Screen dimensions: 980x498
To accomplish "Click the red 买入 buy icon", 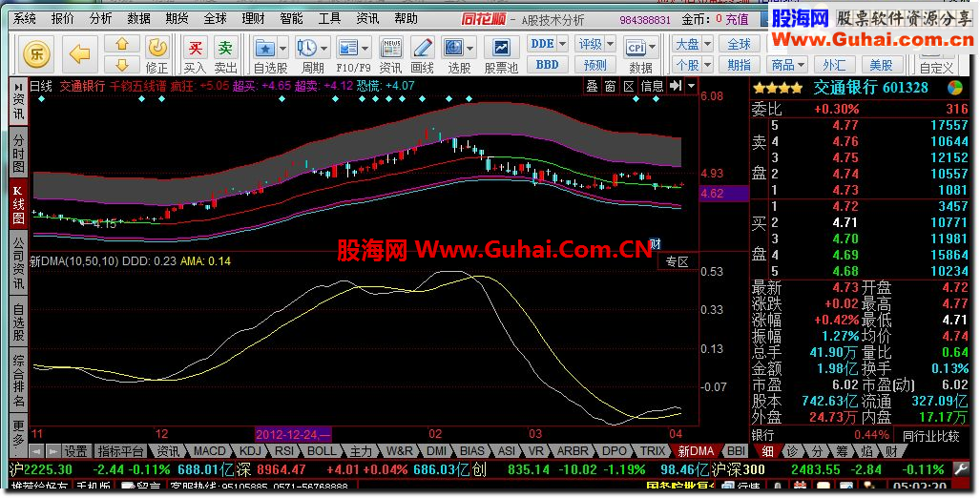I will coord(195,48).
